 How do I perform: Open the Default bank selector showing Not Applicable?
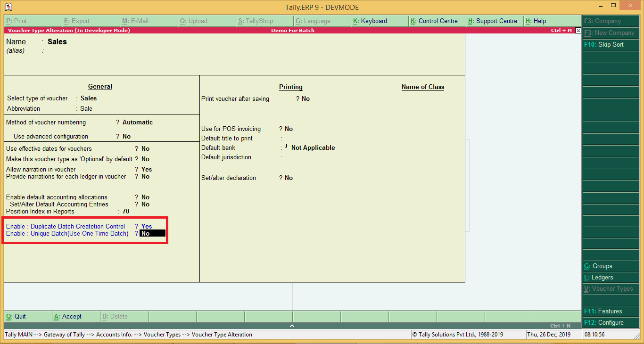click(313, 147)
